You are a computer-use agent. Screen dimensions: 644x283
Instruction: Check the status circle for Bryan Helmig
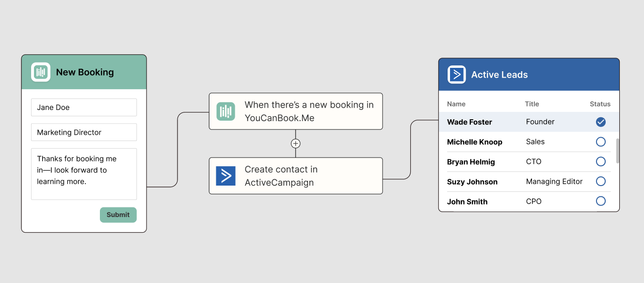601,162
